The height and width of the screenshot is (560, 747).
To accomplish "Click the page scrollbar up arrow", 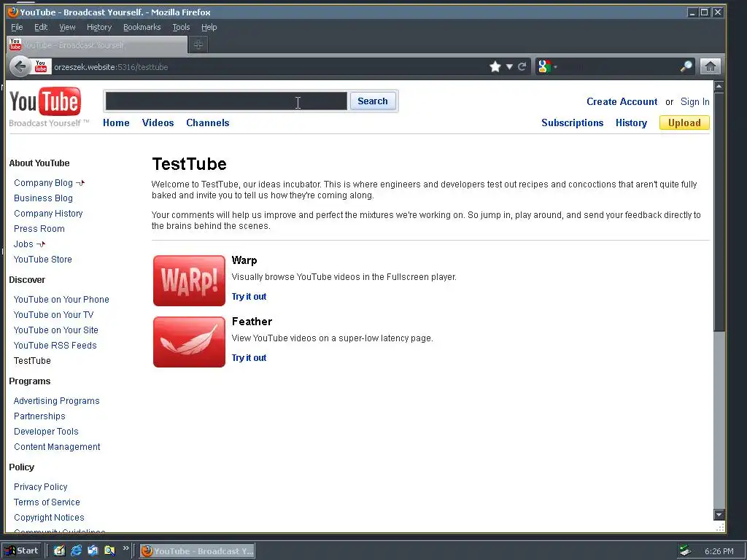I will point(719,86).
